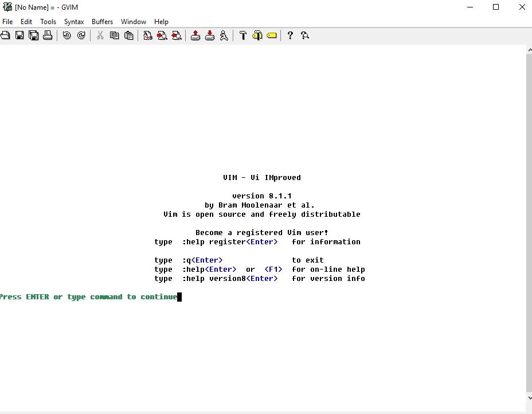The width and height of the screenshot is (532, 414).
Task: Open a file with the toolbar Open icon
Action: coord(5,36)
